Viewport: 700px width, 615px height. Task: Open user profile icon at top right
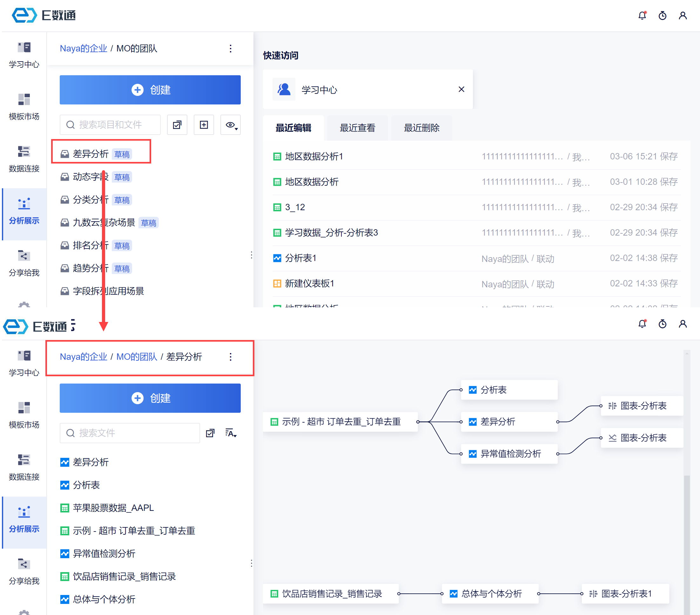[x=683, y=16]
